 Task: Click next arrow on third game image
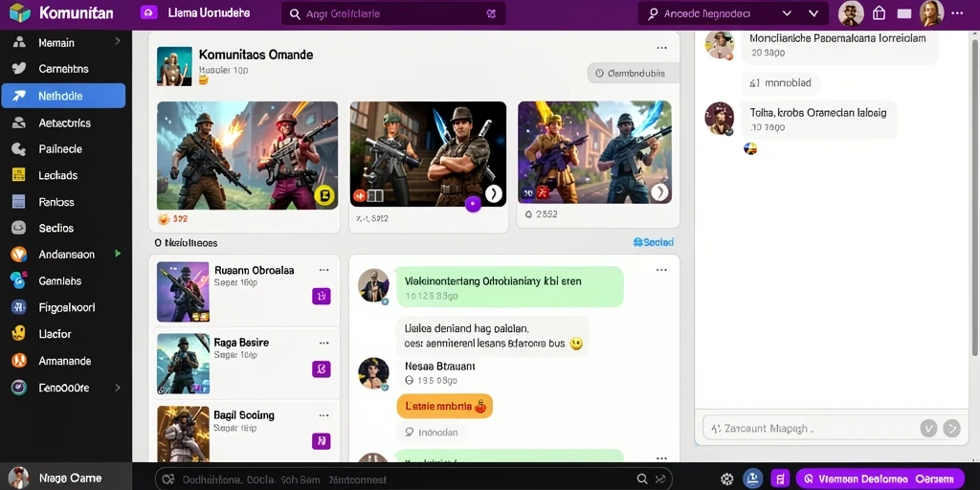[x=660, y=192]
